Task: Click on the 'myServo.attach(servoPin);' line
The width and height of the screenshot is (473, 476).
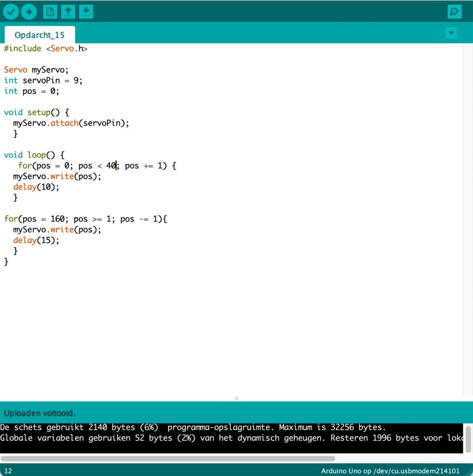Action: [71, 123]
